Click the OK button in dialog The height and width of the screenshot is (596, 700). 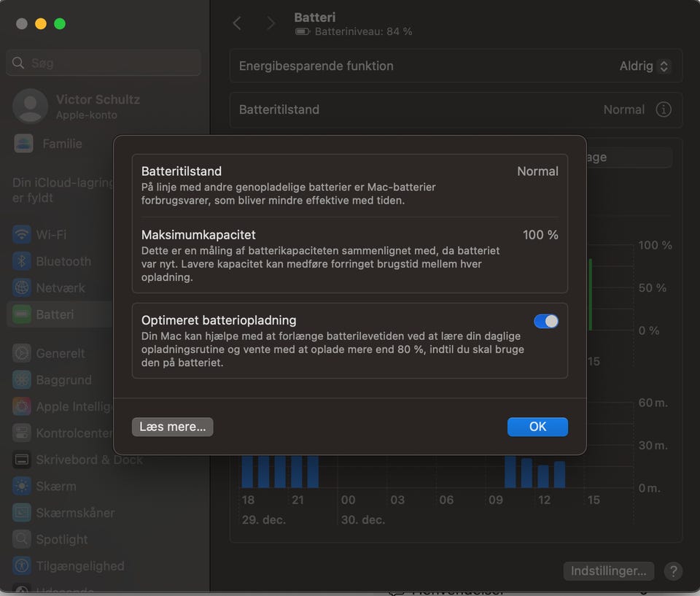pos(537,427)
